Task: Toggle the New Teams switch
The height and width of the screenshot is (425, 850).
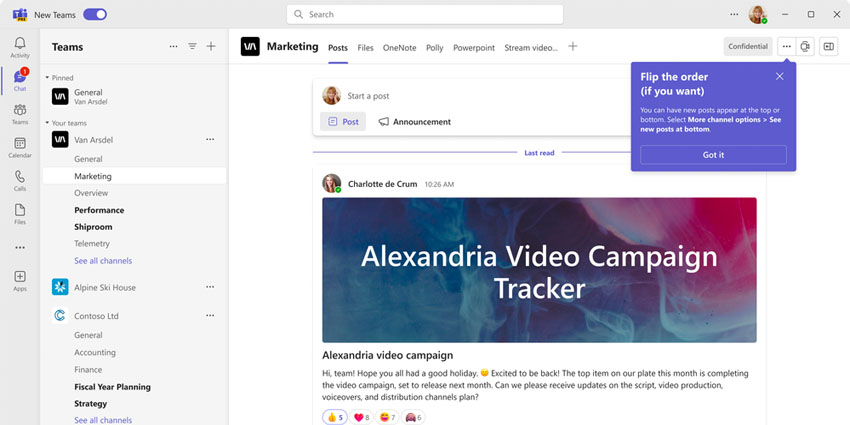Action: pyautogui.click(x=95, y=15)
